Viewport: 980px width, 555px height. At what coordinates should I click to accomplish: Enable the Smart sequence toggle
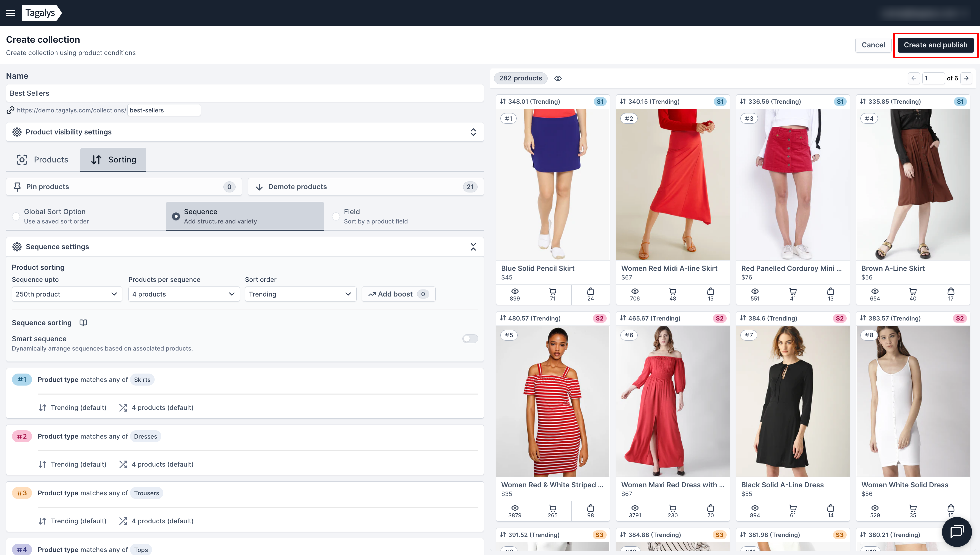(x=470, y=339)
